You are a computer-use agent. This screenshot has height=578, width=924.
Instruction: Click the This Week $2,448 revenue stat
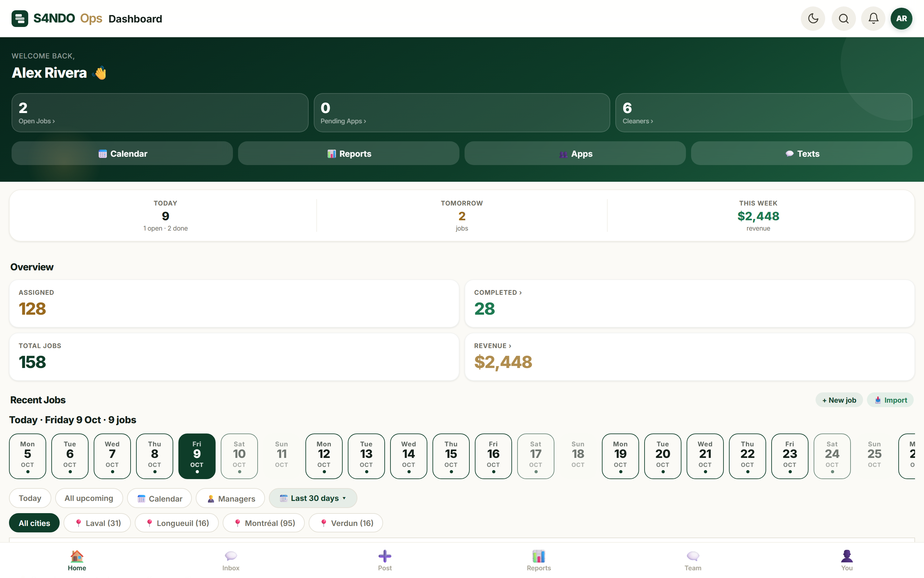click(x=758, y=215)
